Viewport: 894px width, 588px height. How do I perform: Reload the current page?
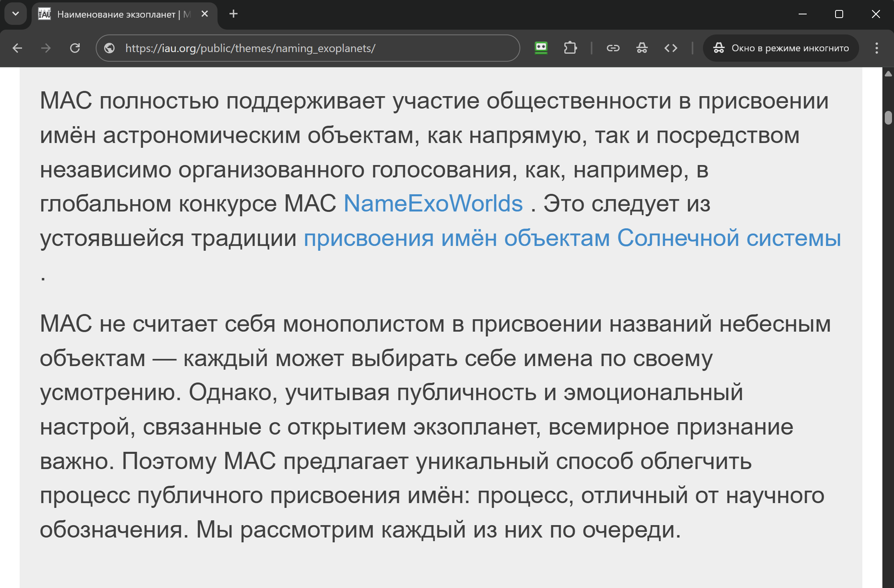coord(75,48)
